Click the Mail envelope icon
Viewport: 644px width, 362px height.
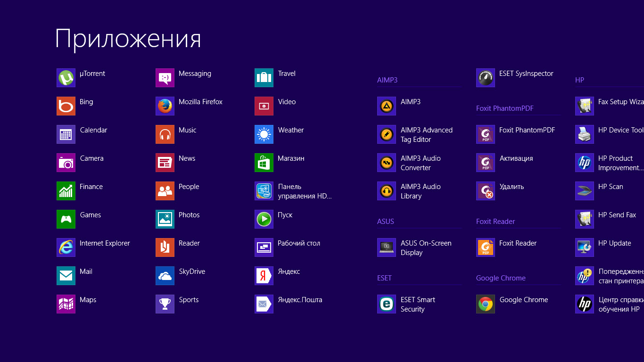tap(66, 276)
